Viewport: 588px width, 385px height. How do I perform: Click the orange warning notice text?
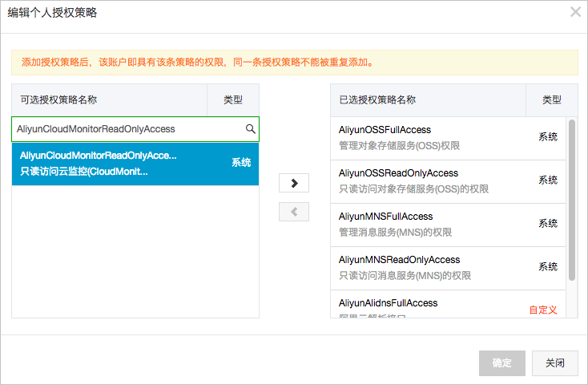point(198,63)
